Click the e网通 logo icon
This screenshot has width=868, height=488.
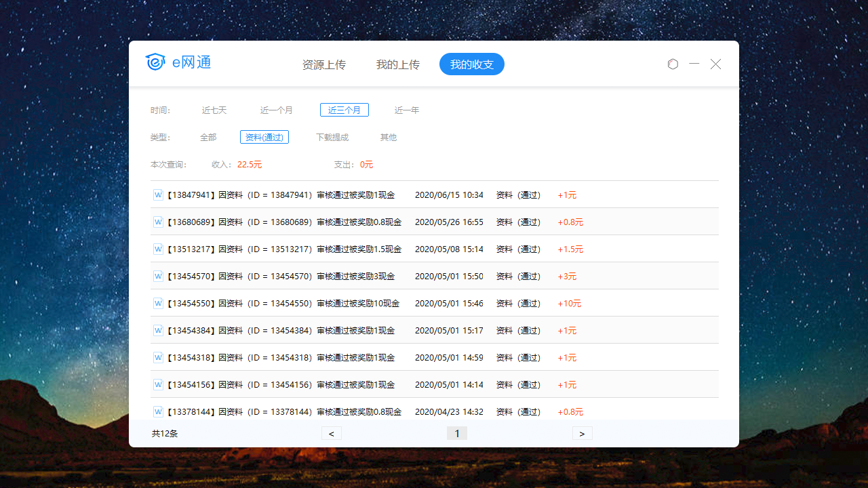tap(155, 62)
